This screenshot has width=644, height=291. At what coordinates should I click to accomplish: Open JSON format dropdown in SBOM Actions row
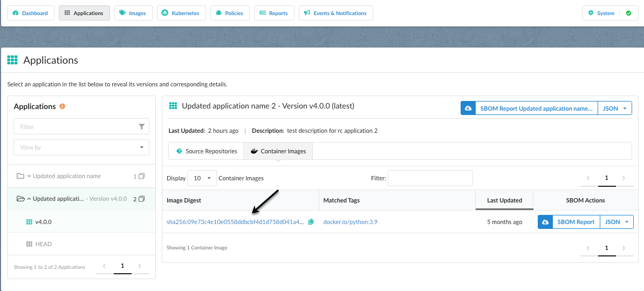616,222
